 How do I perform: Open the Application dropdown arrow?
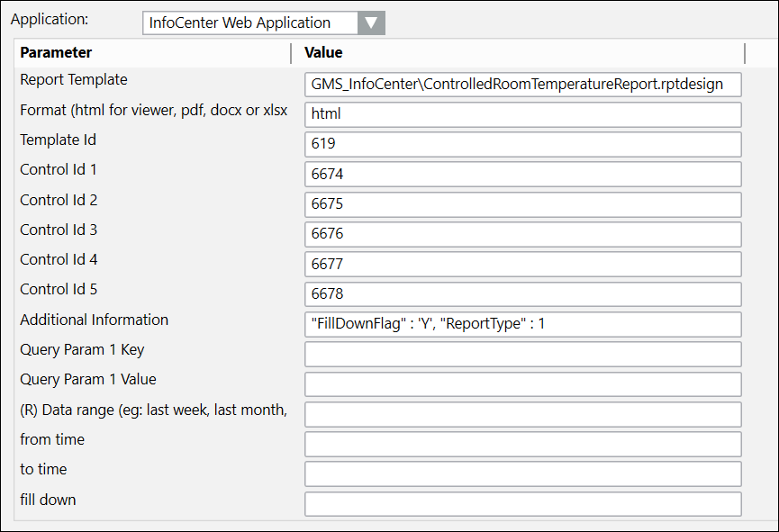[370, 23]
